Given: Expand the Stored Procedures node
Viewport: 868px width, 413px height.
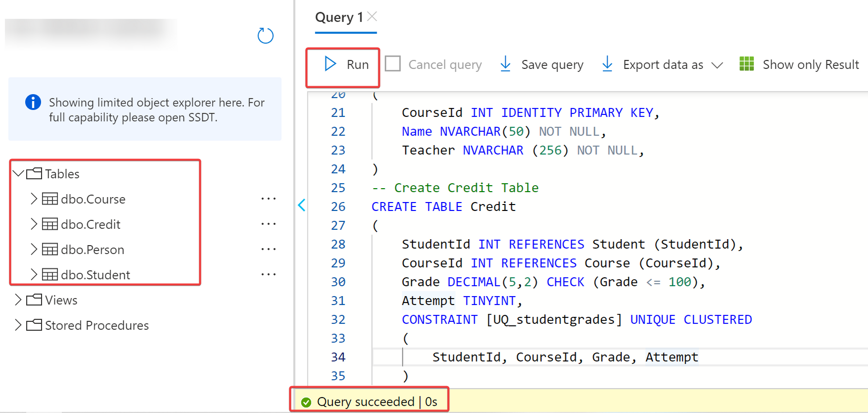Looking at the screenshot, I should [18, 325].
